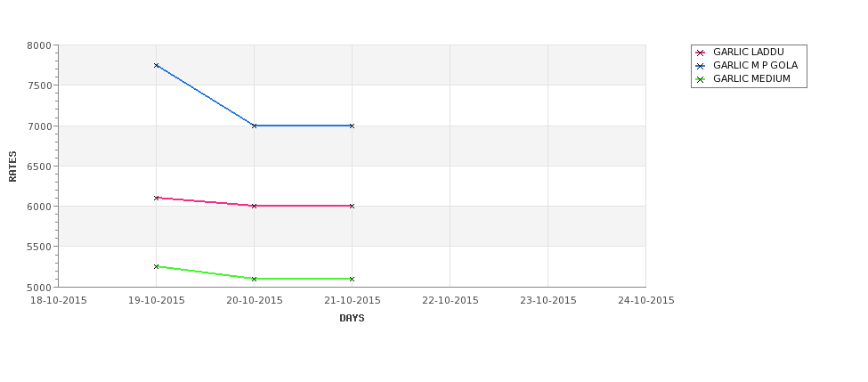The image size is (868, 382).
Task: Click the RATES axis title
Action: [12, 167]
